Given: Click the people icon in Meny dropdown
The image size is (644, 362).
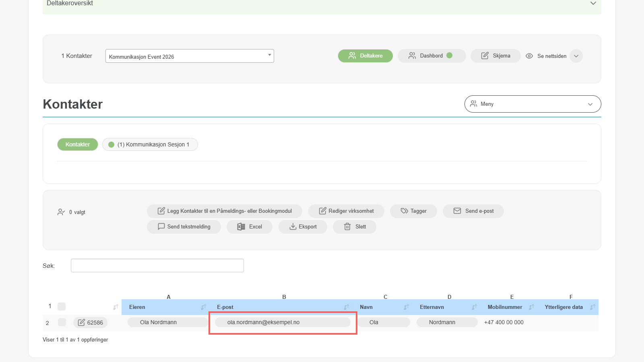Looking at the screenshot, I should pos(474,104).
